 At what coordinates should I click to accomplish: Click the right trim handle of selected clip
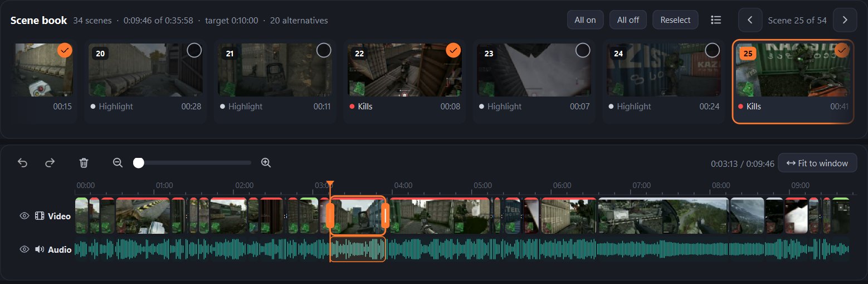(x=386, y=215)
